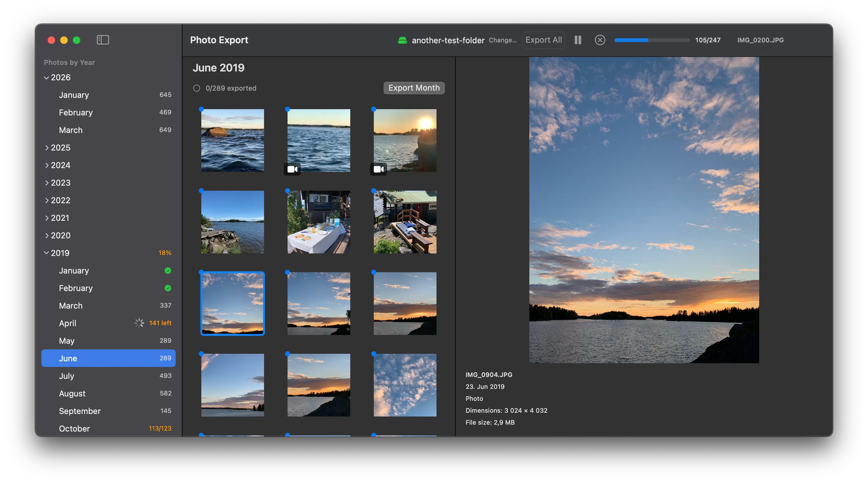Deselect the blue dot on the first thumbnail
This screenshot has width=868, height=483.
click(x=201, y=109)
